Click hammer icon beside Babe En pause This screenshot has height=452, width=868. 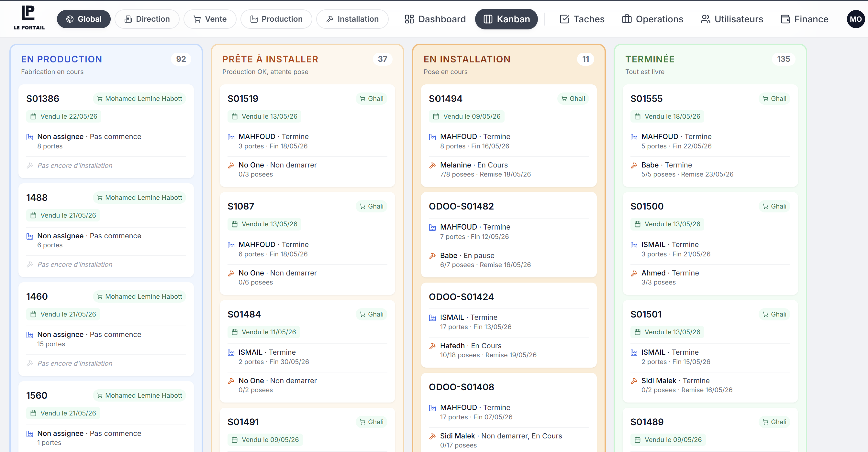tap(432, 256)
